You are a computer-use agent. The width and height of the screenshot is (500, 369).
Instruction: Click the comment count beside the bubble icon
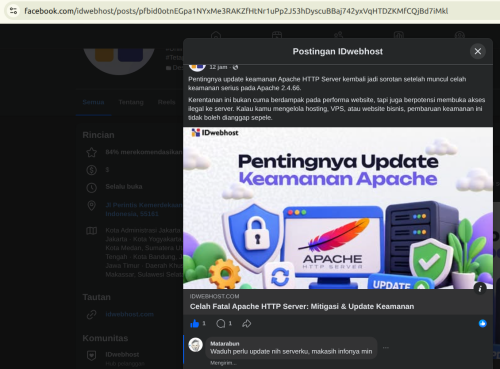pyautogui.click(x=230, y=323)
